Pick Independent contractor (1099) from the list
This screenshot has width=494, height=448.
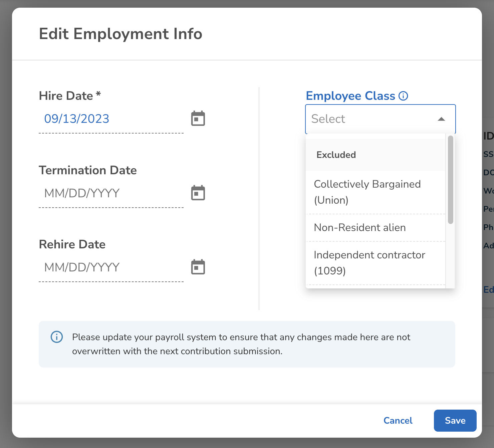[x=369, y=263]
